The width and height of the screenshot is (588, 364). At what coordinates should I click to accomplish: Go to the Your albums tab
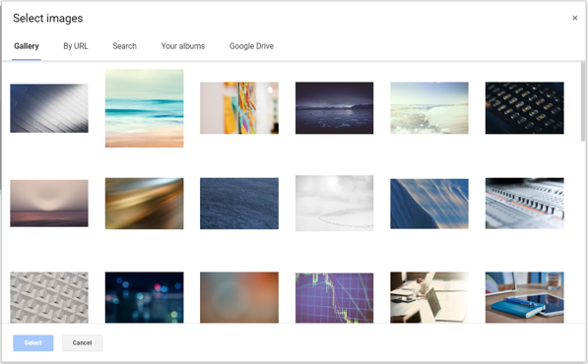click(x=183, y=46)
